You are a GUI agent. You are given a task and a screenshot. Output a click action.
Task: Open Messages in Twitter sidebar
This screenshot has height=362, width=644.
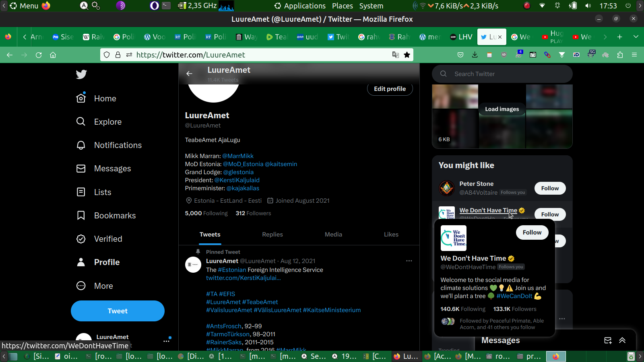tap(103, 169)
